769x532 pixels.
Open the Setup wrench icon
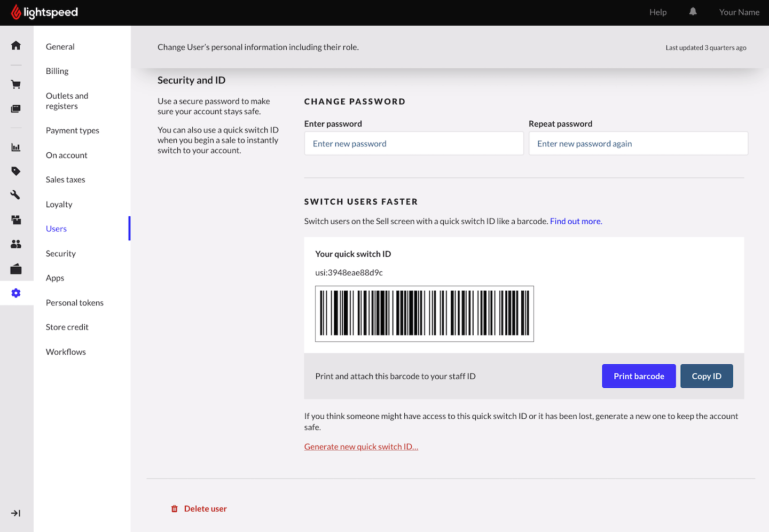tap(16, 194)
